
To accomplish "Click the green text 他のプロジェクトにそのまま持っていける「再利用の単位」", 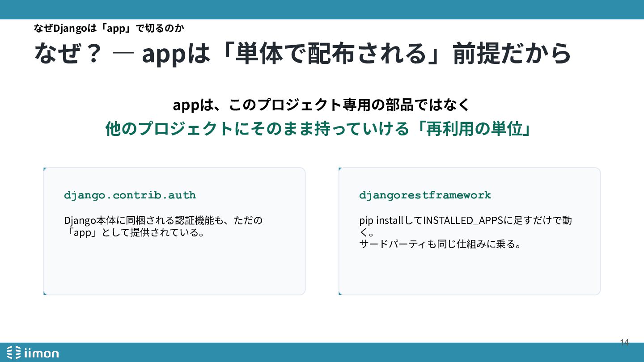I will coord(318,129).
